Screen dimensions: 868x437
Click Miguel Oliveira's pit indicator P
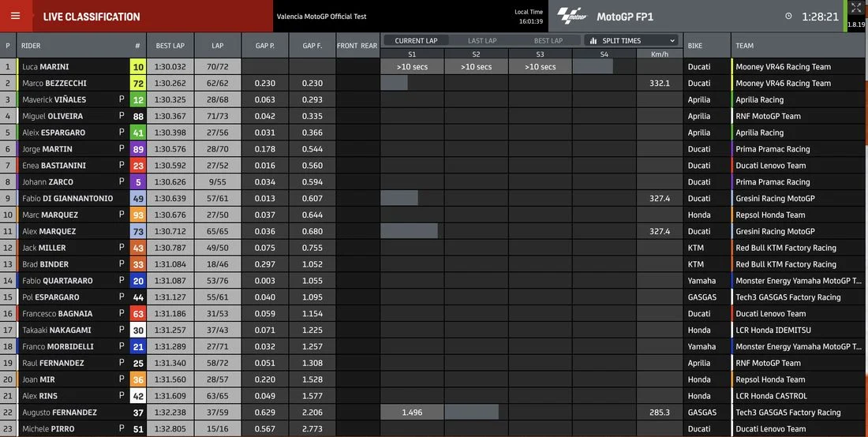pyautogui.click(x=122, y=116)
